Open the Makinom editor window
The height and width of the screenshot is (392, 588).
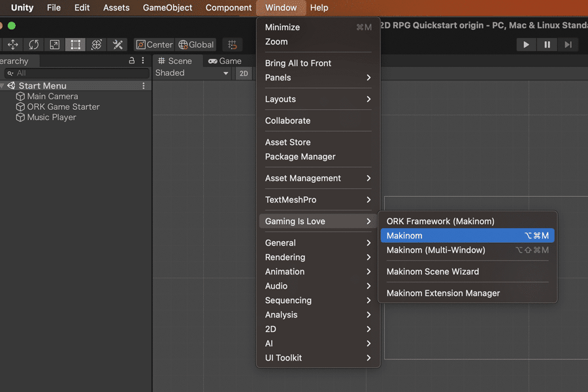click(468, 236)
